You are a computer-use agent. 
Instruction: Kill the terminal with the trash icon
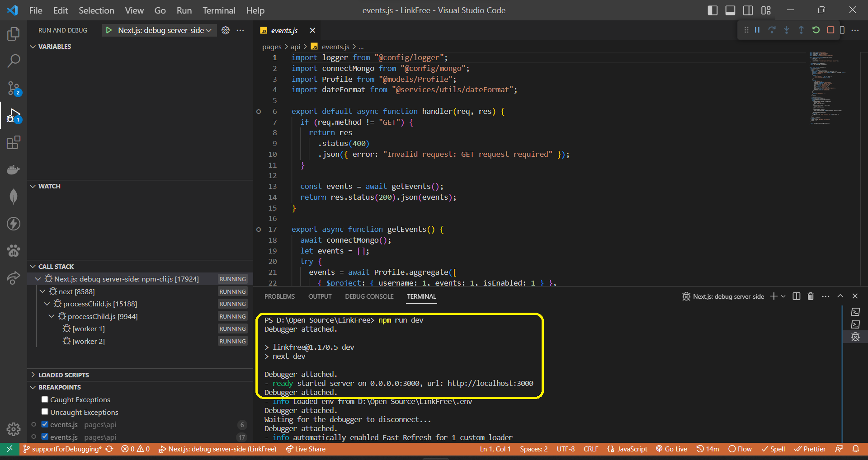click(811, 296)
